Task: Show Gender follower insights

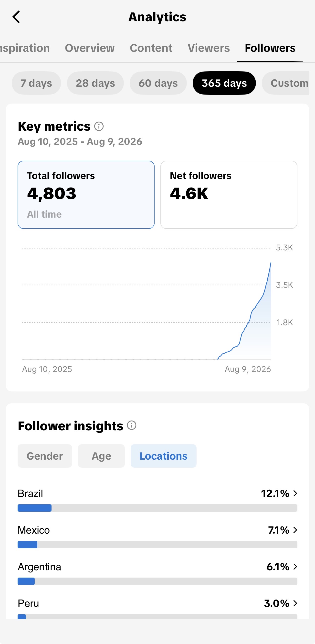Action: (45, 456)
